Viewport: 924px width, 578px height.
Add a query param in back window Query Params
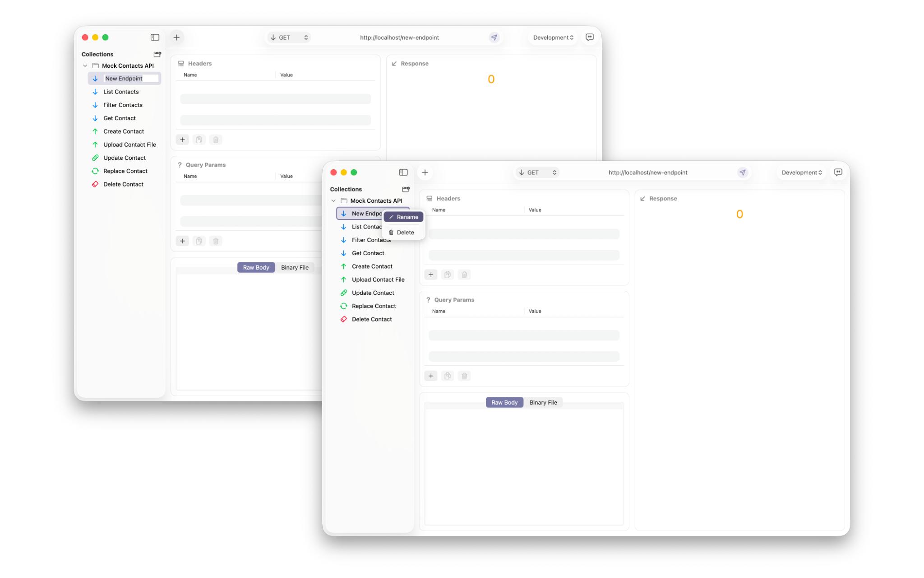[182, 241]
